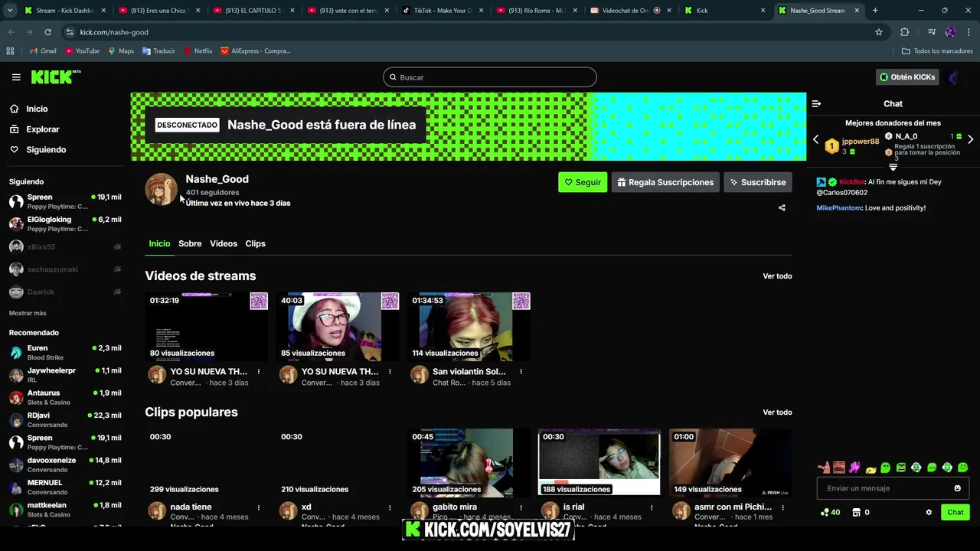Share the channel with share icon
Image resolution: width=980 pixels, height=551 pixels.
click(782, 207)
